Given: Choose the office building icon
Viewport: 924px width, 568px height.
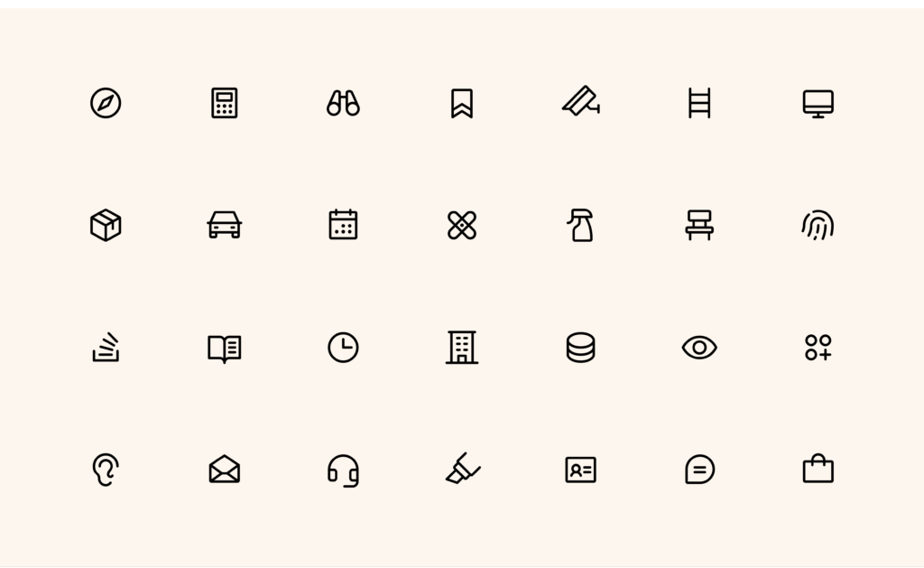Looking at the screenshot, I should point(462,348).
